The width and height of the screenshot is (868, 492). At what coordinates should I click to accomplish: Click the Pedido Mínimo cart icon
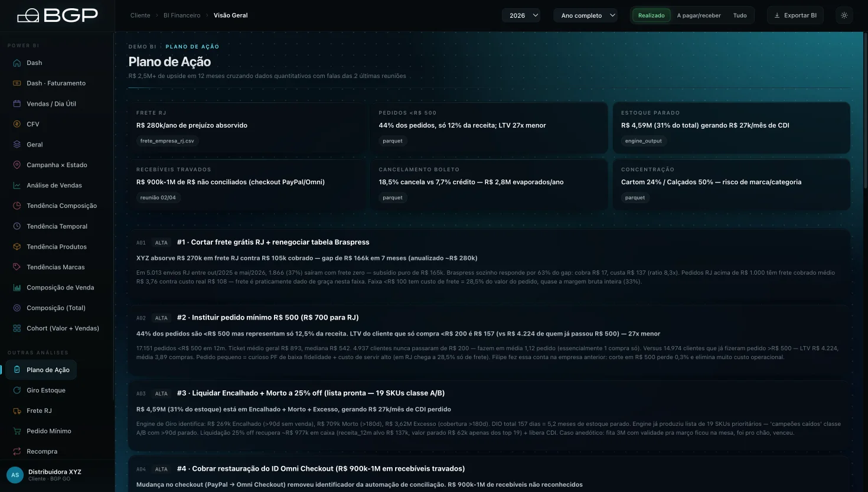point(17,431)
